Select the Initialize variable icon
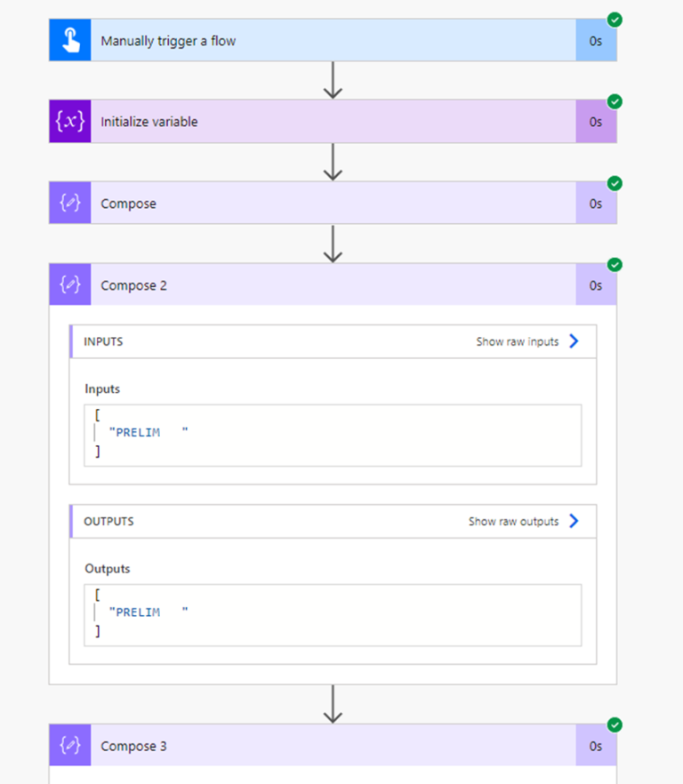The height and width of the screenshot is (784, 683). [x=69, y=121]
